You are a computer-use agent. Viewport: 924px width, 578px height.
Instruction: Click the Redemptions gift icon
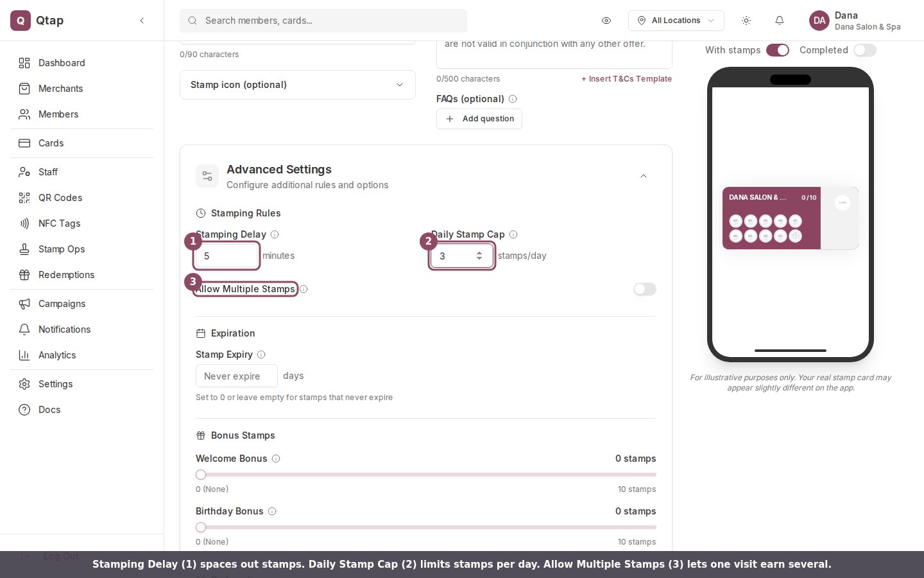(24, 275)
